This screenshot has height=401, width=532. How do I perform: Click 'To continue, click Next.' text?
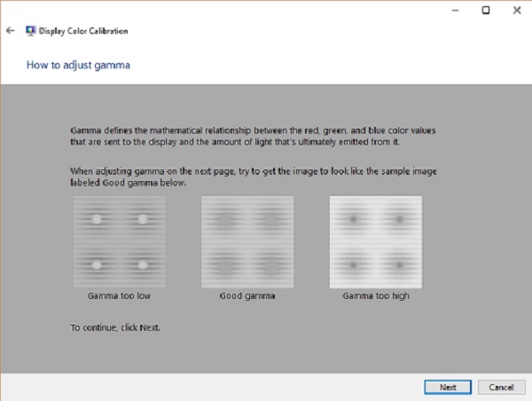(x=115, y=327)
